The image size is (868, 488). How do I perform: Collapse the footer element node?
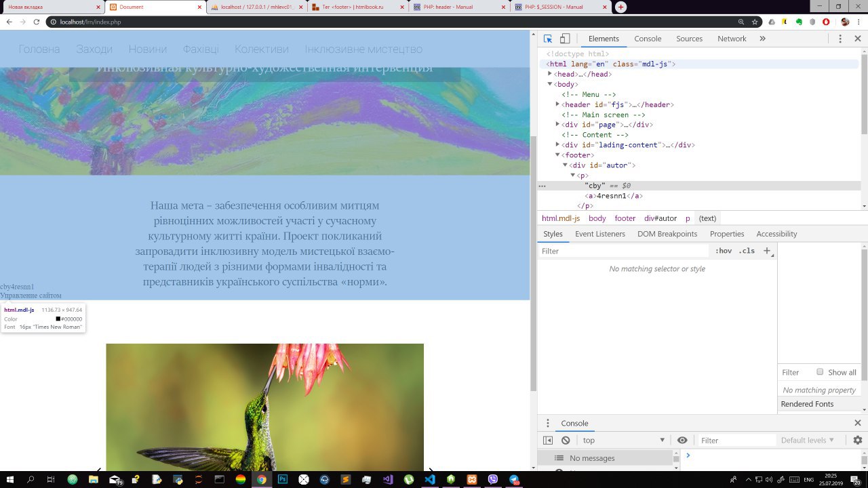pos(557,155)
